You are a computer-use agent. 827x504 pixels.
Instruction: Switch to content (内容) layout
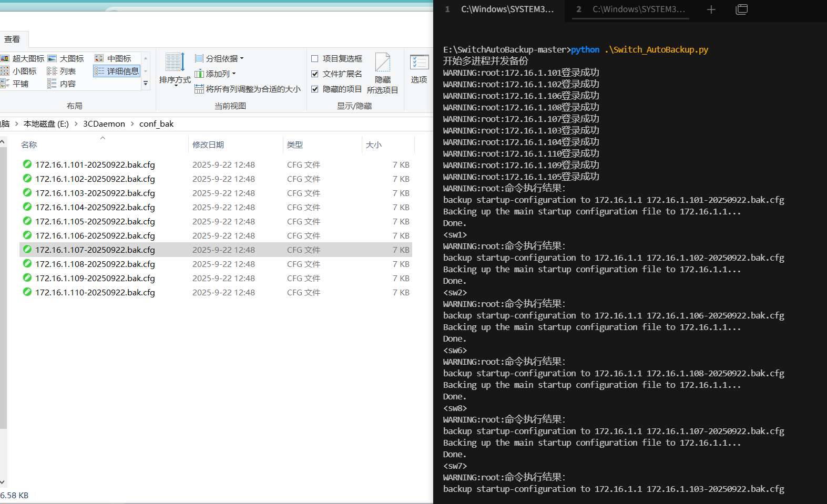62,84
